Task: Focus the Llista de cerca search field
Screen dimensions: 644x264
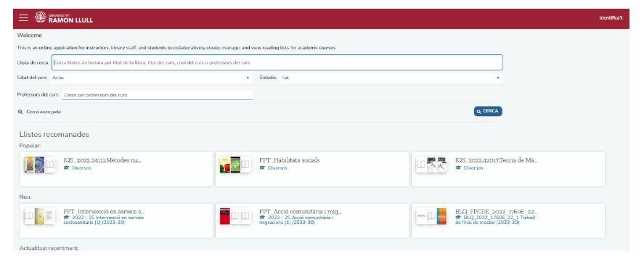Action: click(277, 62)
